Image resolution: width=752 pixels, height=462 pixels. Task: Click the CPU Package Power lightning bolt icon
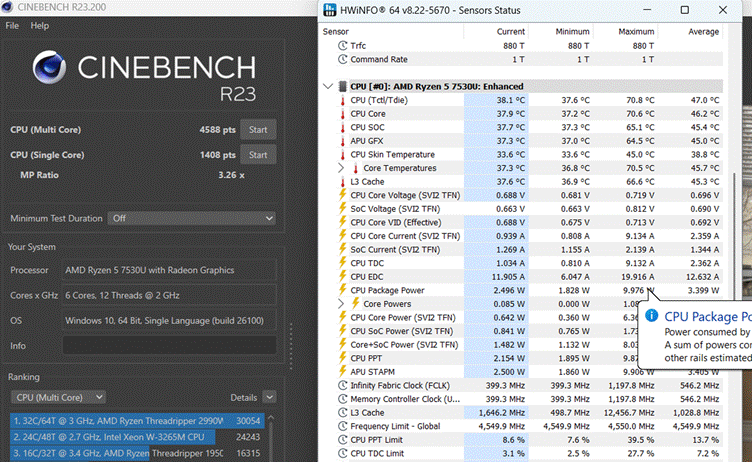click(342, 290)
